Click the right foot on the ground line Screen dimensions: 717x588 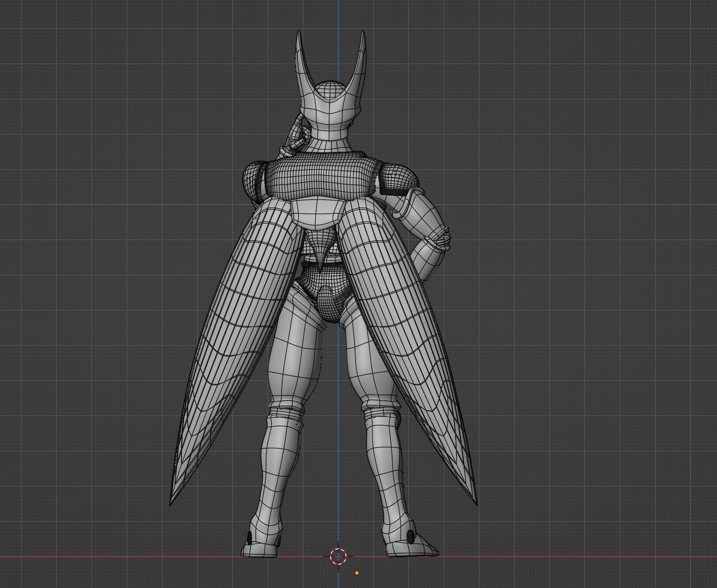pos(407,542)
